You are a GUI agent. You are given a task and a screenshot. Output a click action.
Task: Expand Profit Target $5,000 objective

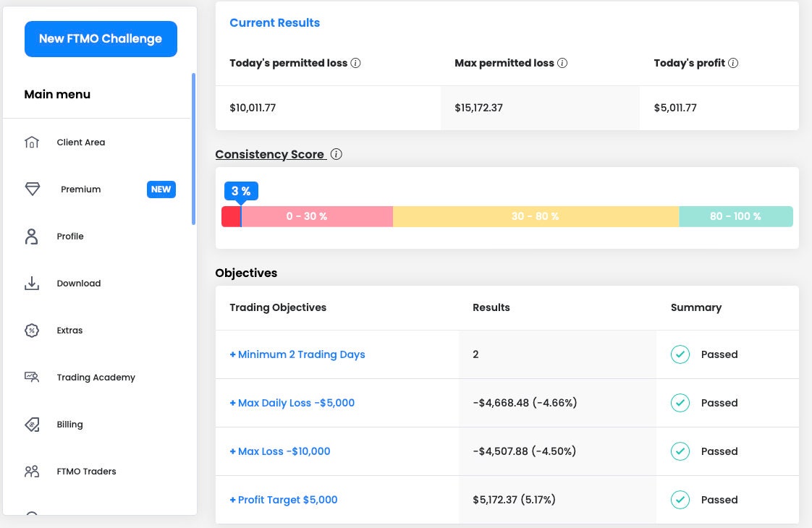(284, 500)
